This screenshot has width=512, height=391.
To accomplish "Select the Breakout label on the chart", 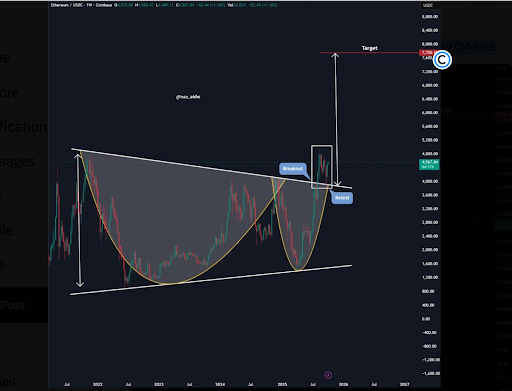I will (x=293, y=168).
